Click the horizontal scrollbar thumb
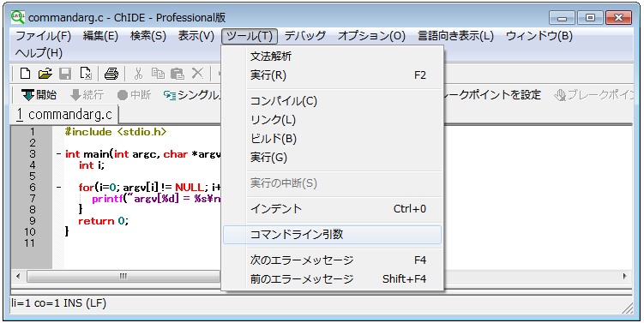This screenshot has height=323, width=644. pos(123,276)
